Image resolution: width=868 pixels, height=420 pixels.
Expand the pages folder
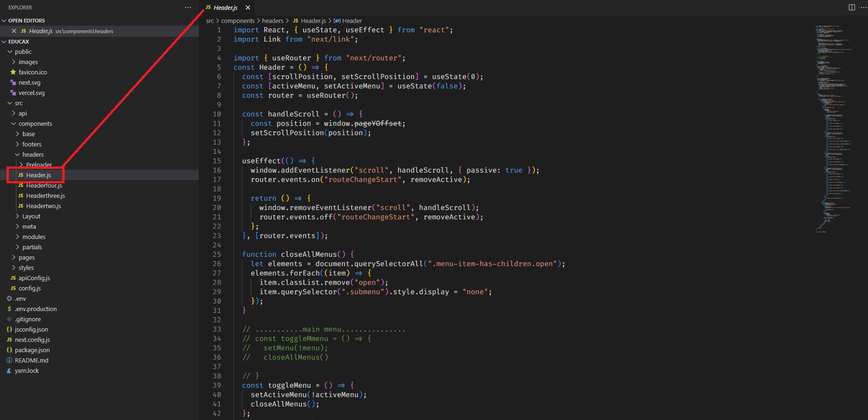point(26,257)
